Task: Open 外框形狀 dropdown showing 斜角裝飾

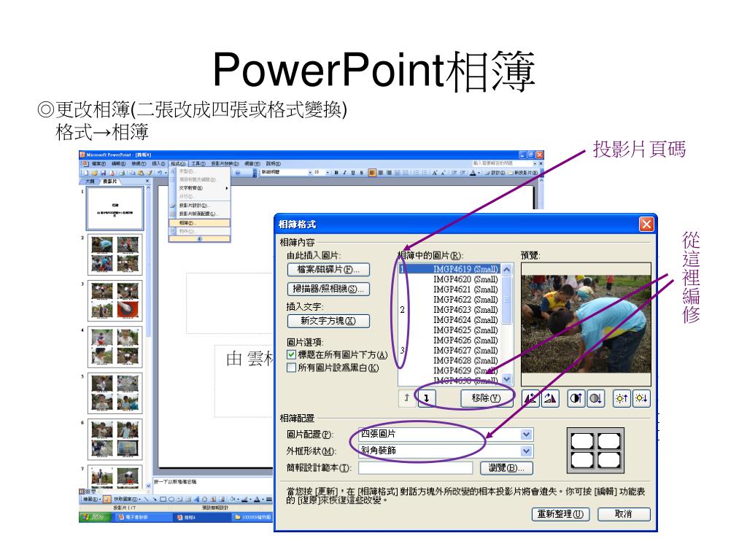Action: [526, 451]
